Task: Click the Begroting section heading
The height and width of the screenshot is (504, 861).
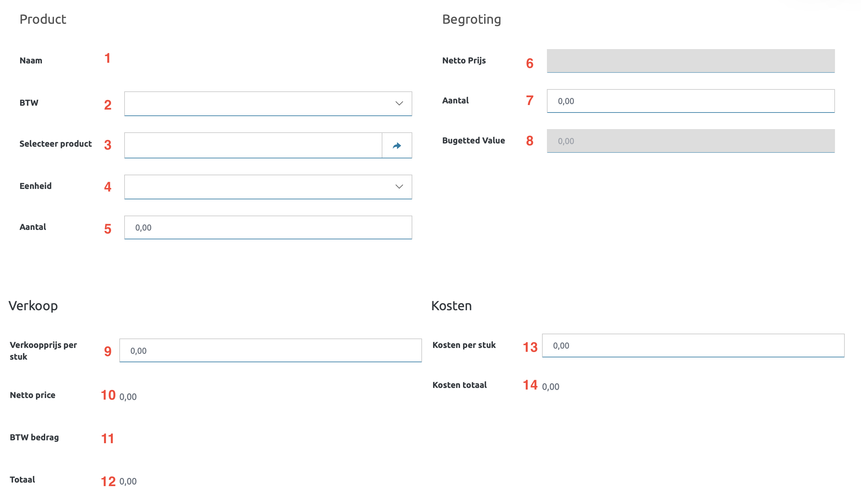Action: click(x=471, y=20)
